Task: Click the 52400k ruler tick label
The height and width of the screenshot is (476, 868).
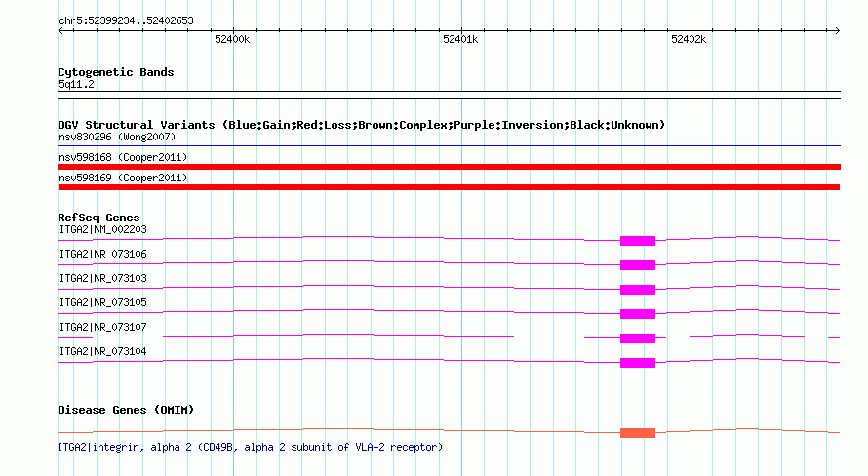Action: (232, 39)
